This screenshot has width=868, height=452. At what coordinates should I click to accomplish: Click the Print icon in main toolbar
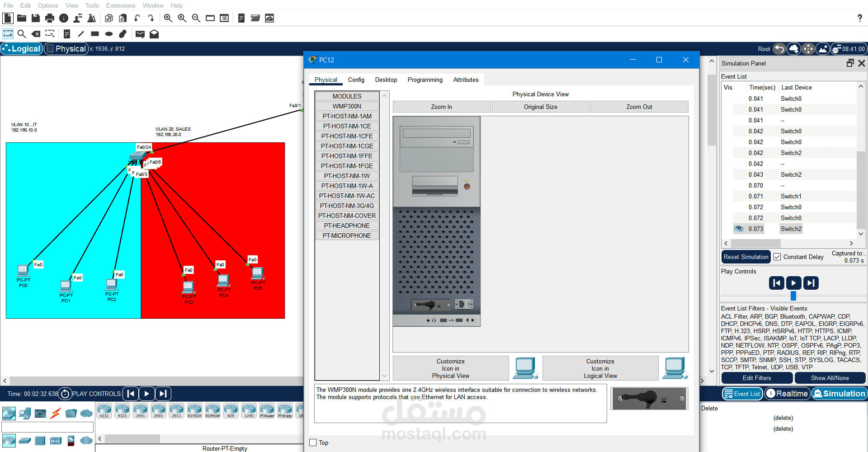(50, 18)
